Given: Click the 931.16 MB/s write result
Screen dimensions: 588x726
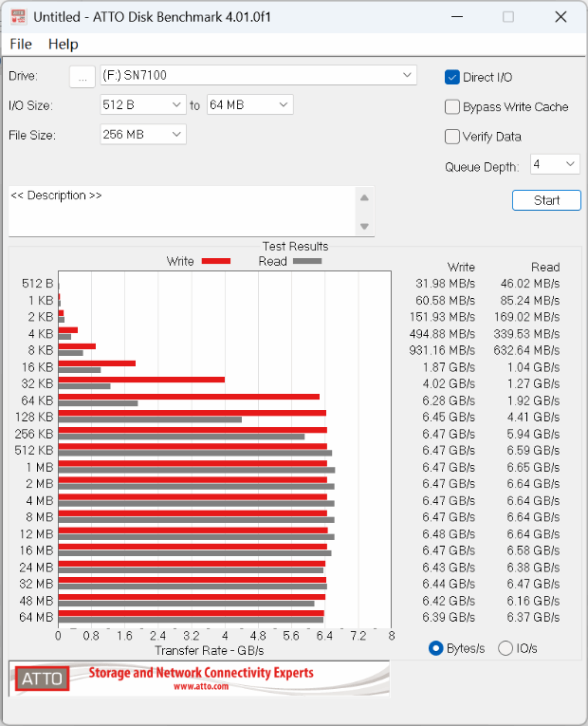Looking at the screenshot, I should 442,350.
